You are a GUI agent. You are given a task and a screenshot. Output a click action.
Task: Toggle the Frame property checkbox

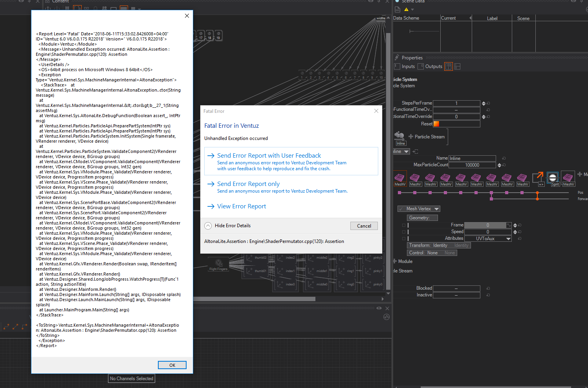pos(404,225)
